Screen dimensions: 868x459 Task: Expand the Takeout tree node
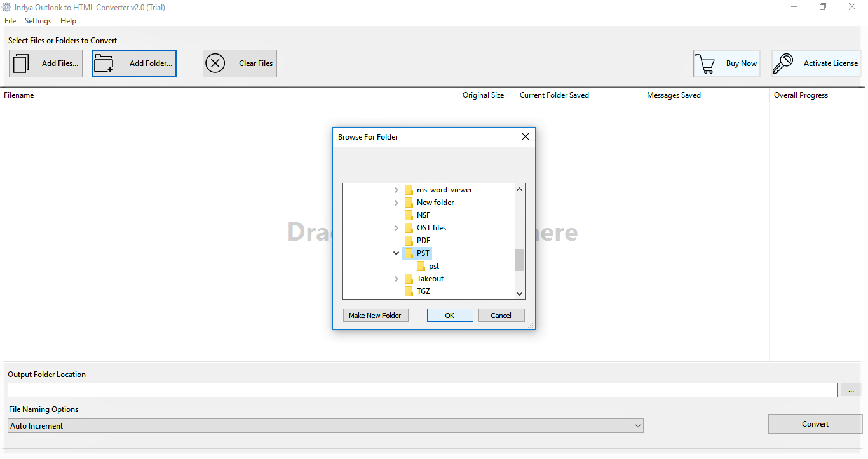point(397,279)
